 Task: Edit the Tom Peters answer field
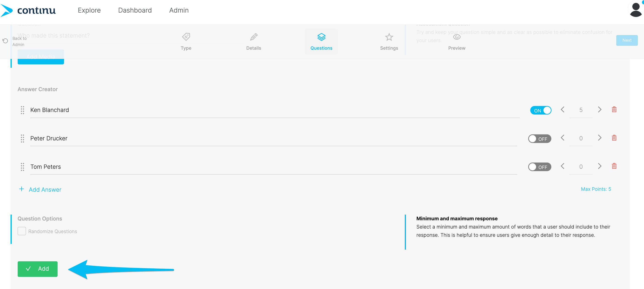click(274, 167)
